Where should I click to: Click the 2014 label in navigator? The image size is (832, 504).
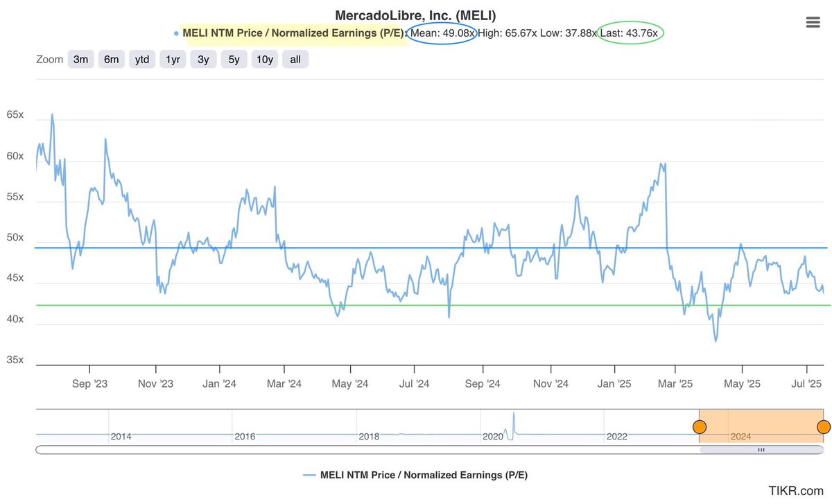coord(121,437)
